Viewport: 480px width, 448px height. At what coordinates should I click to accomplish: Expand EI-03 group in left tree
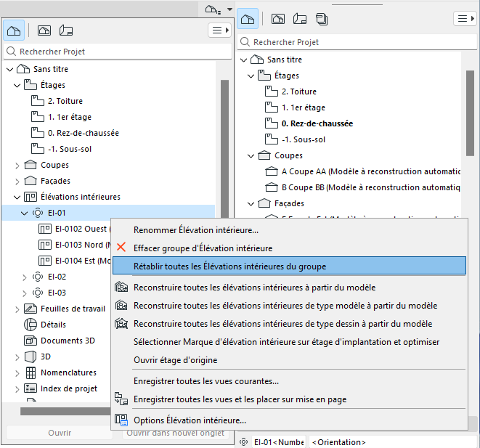click(x=24, y=293)
